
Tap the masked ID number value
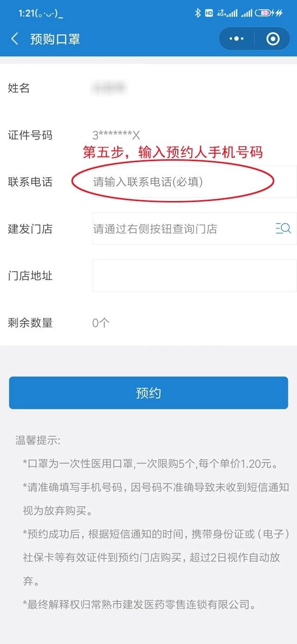coord(116,136)
